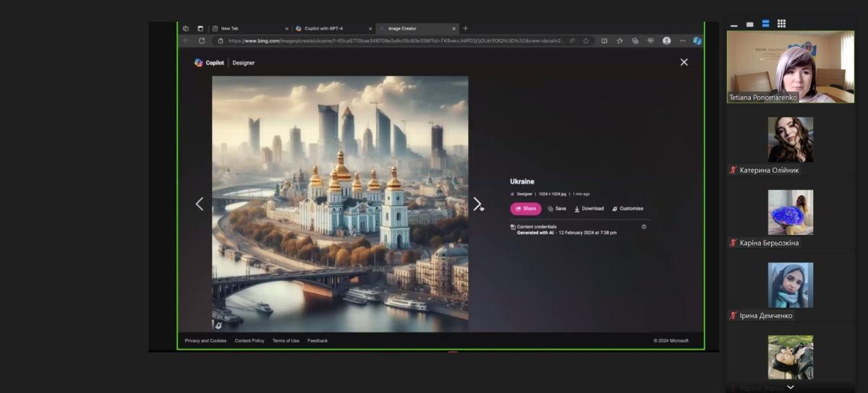Switch Zoom panel to gallery grid view

[x=781, y=24]
